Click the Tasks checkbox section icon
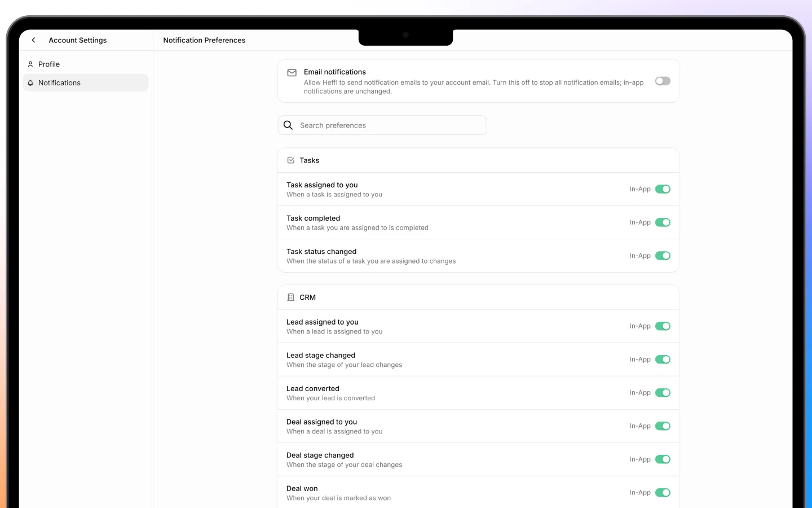Image resolution: width=812 pixels, height=508 pixels. tap(291, 160)
